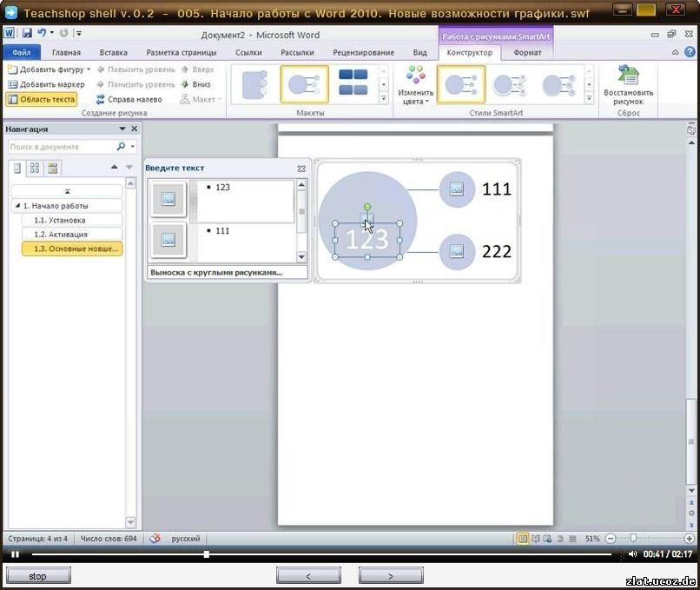Switch to the Формат SmartArt tab

(527, 52)
